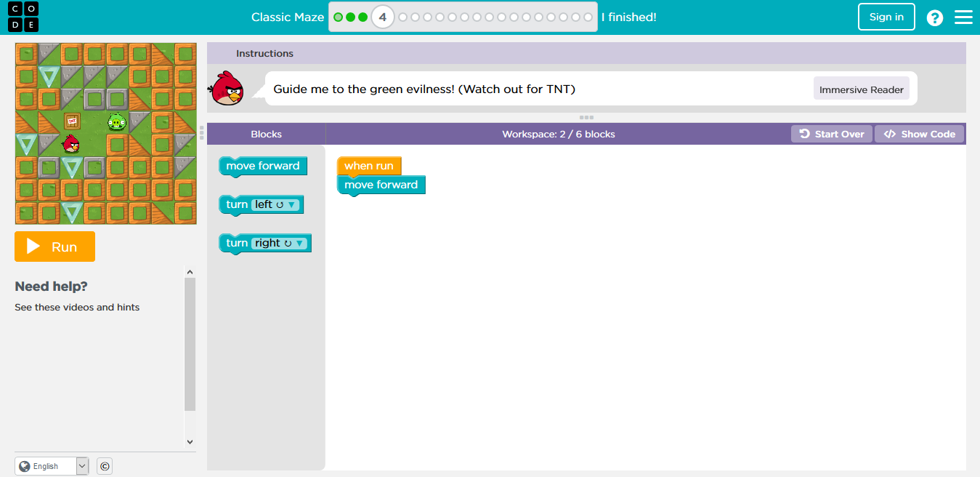Click the help panel scrollbar thumb

[x=190, y=345]
